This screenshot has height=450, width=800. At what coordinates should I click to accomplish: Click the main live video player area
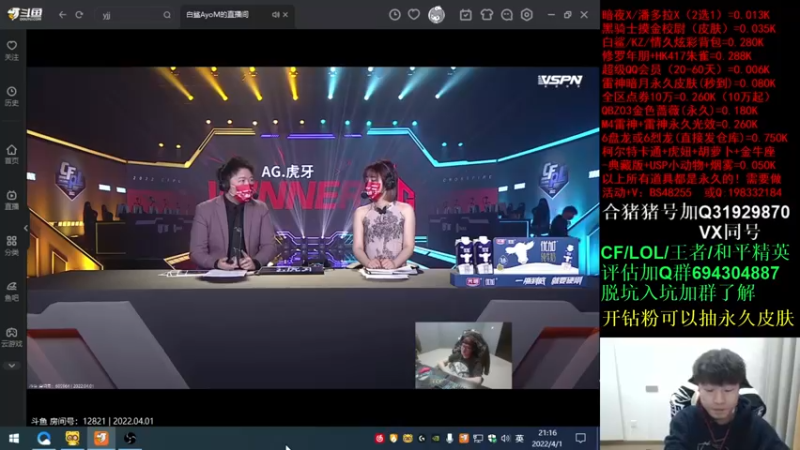click(313, 228)
